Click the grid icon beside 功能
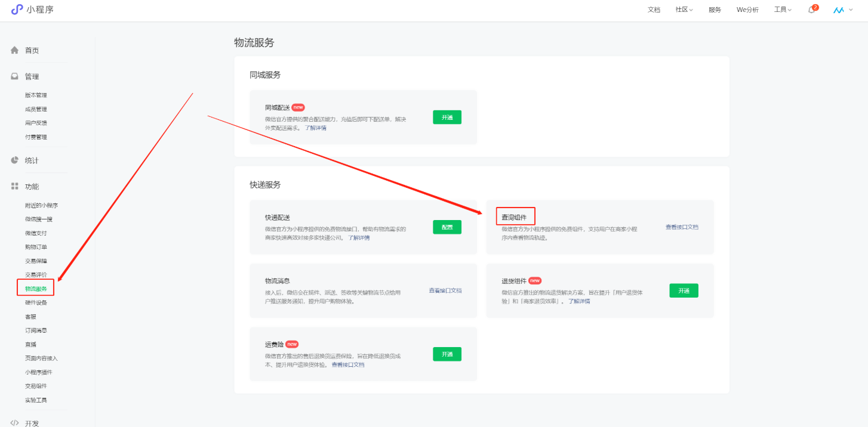Viewport: 868px width, 427px height. point(15,186)
